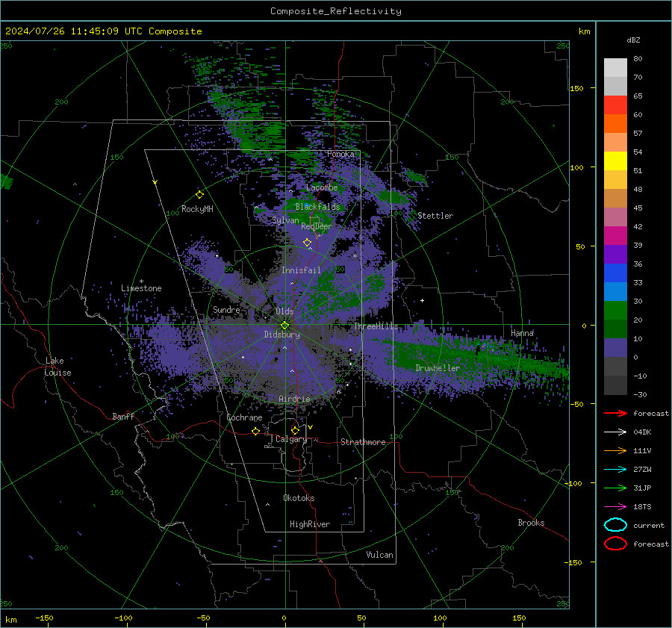Select the white 04DK arrow icon

[x=615, y=432]
